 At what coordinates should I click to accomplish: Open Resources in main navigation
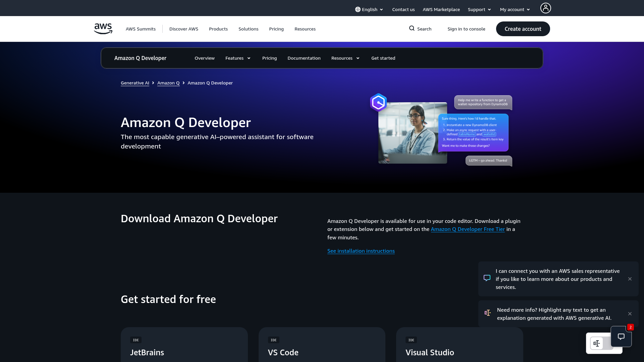coord(305,29)
